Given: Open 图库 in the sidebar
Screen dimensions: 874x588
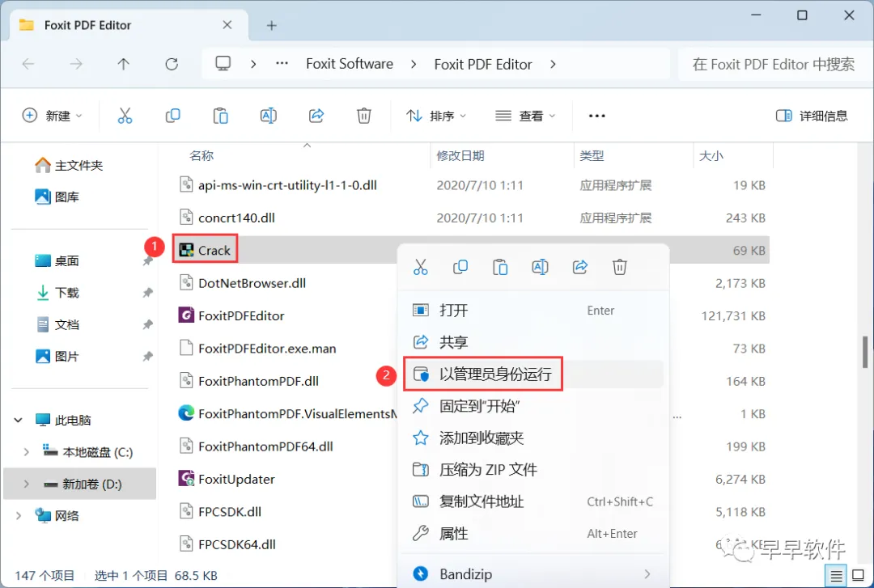Looking at the screenshot, I should [57, 197].
